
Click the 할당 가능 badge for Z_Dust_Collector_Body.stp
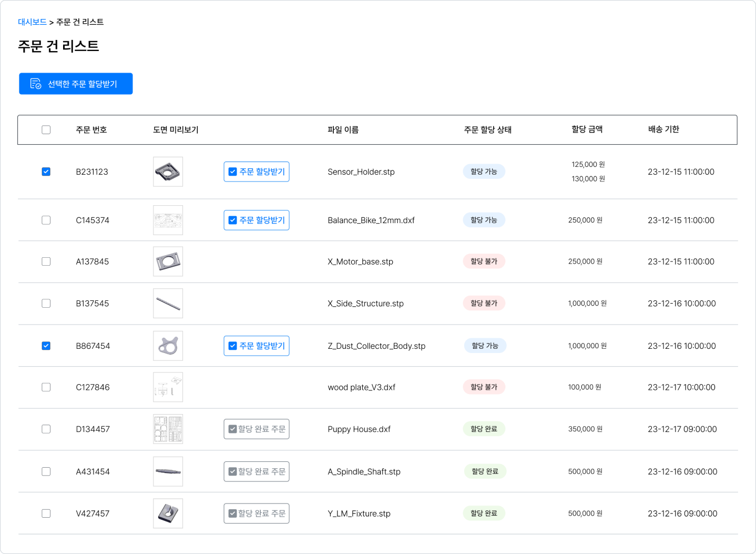click(x=485, y=346)
